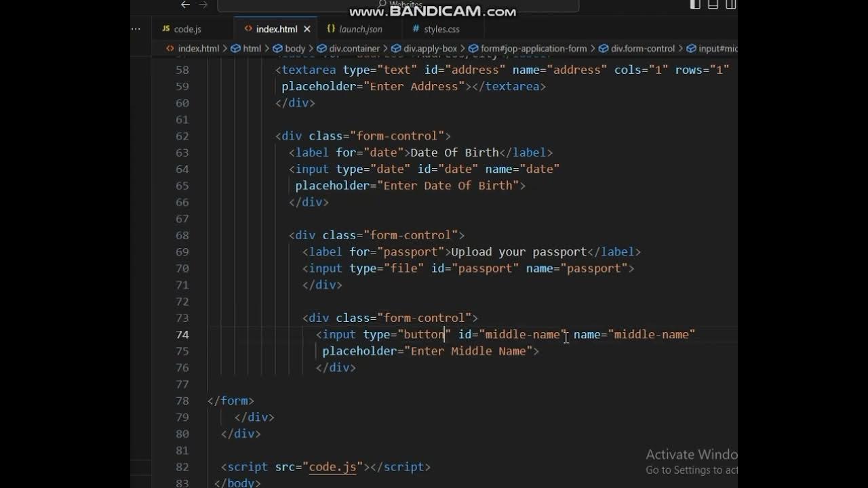Open the sidebar ellipsis more actions
The height and width of the screenshot is (488, 868).
pyautogui.click(x=136, y=29)
